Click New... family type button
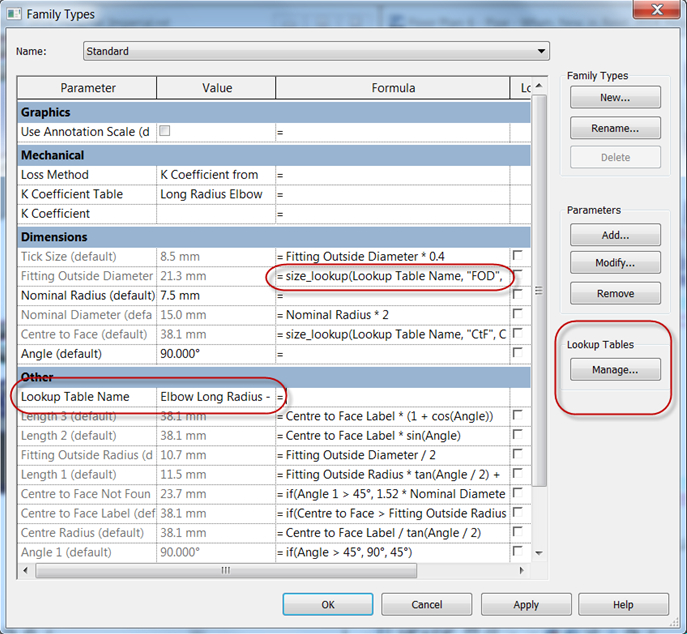The width and height of the screenshot is (687, 634). 615,98
